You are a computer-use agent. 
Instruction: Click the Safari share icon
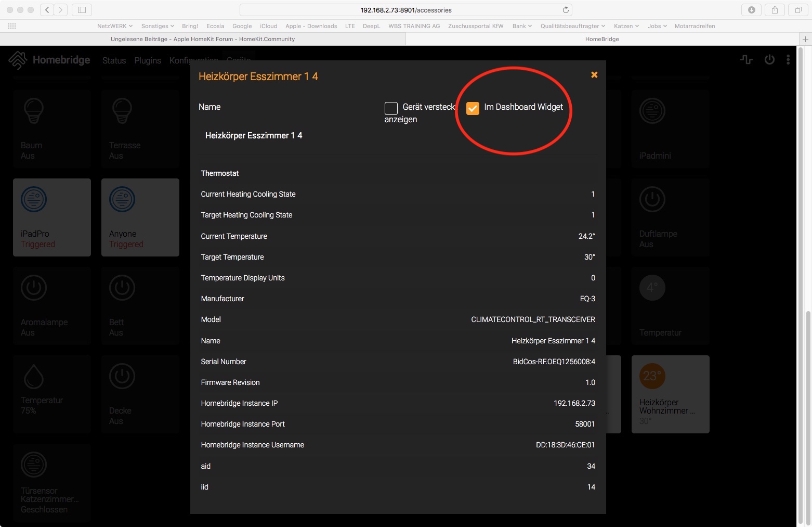775,10
